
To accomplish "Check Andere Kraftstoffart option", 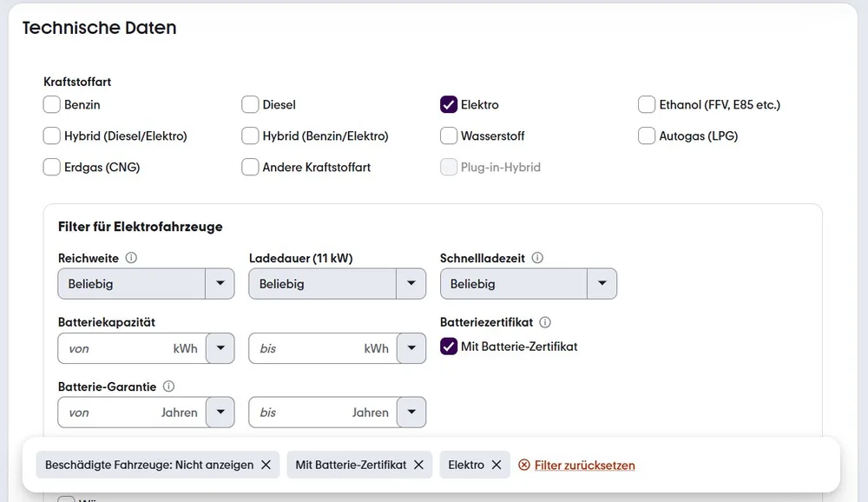I will pos(250,167).
